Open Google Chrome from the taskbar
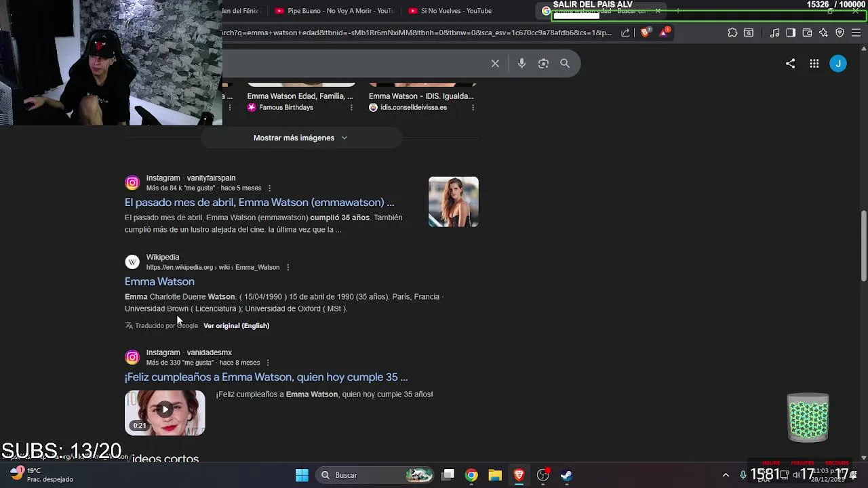 pyautogui.click(x=471, y=475)
